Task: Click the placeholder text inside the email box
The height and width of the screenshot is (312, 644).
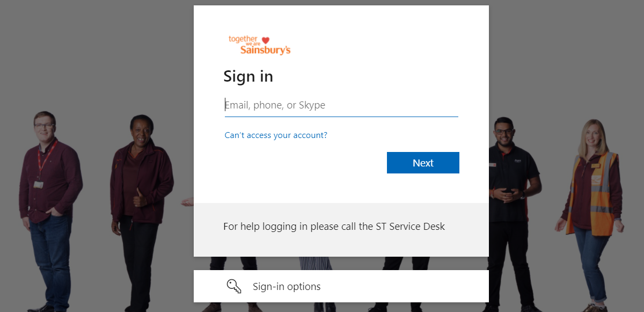Action: coord(275,105)
